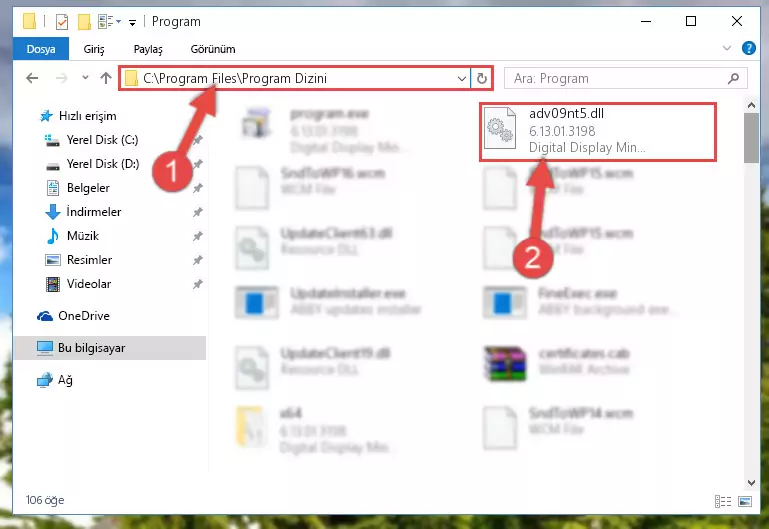
Task: Open Help with the blue question mark
Action: pyautogui.click(x=748, y=48)
